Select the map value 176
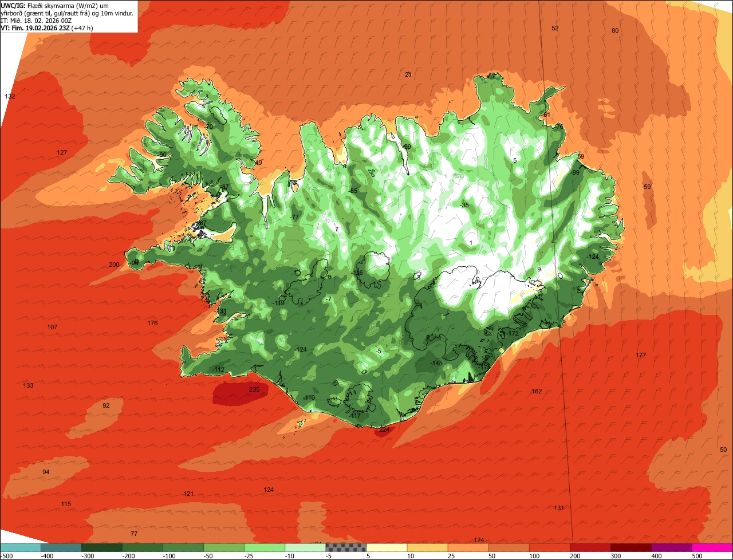The width and height of the screenshot is (733, 560). [152, 324]
